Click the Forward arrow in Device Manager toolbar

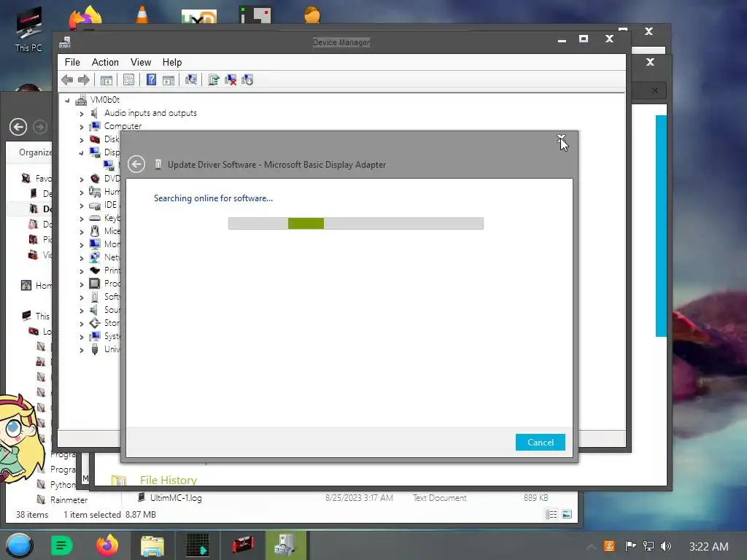click(x=83, y=80)
